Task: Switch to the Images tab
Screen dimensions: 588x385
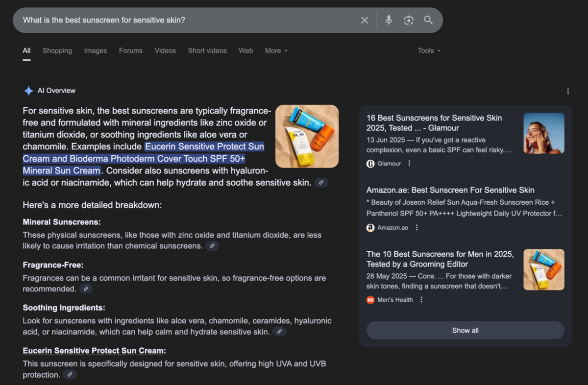Action: (95, 50)
